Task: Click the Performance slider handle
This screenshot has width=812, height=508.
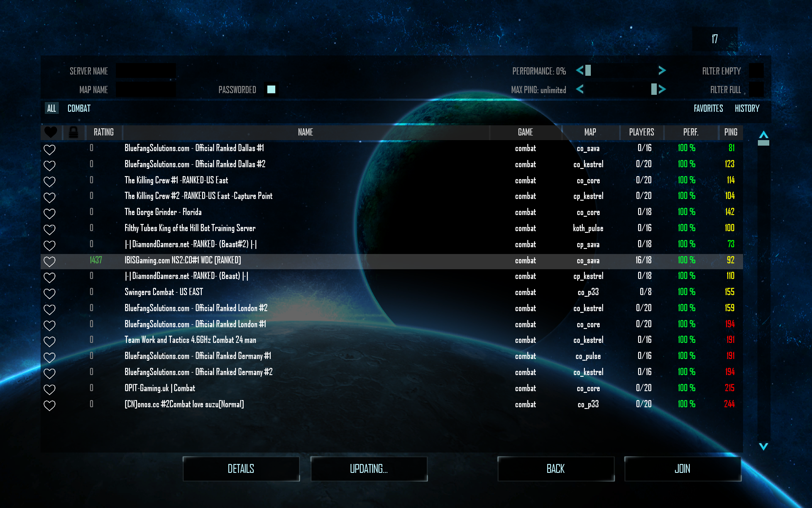Action: tap(588, 70)
